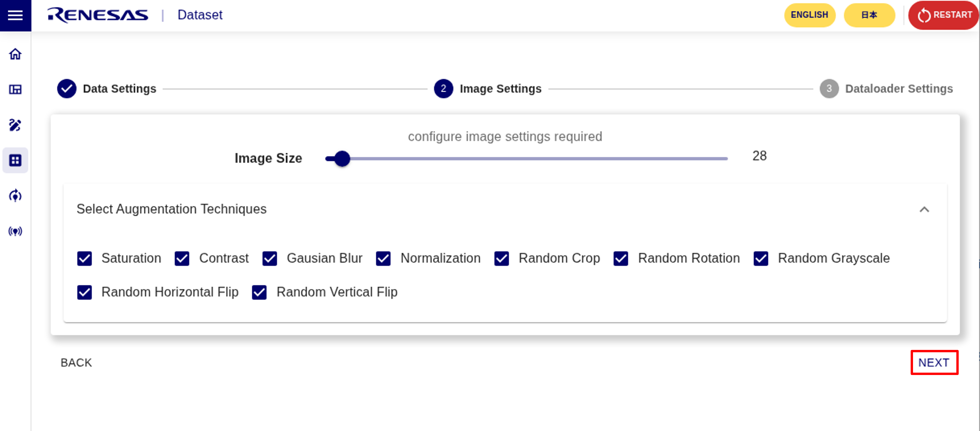Click the Image Size slider handle
This screenshot has width=980, height=431.
(342, 159)
